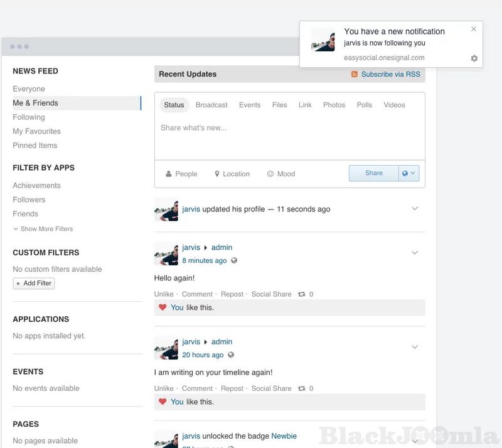Open privacy dropdown next to Share
The width and height of the screenshot is (502, 448).
click(x=409, y=173)
